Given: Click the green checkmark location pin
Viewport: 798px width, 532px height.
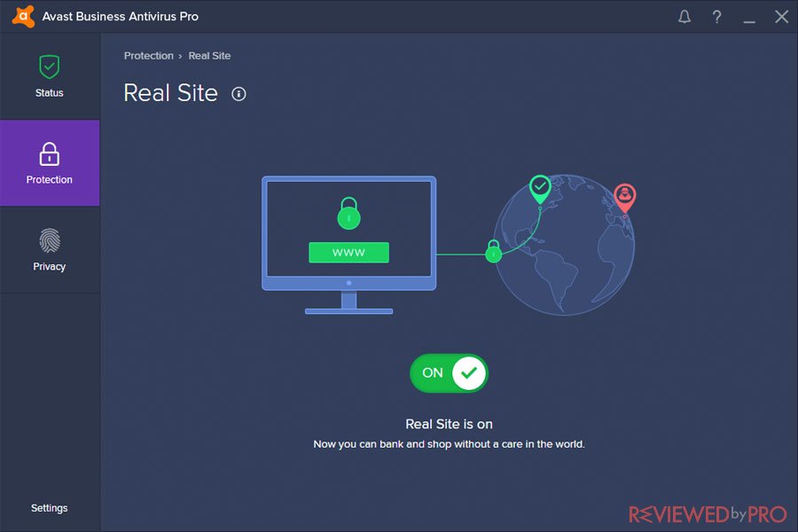Looking at the screenshot, I should 540,190.
